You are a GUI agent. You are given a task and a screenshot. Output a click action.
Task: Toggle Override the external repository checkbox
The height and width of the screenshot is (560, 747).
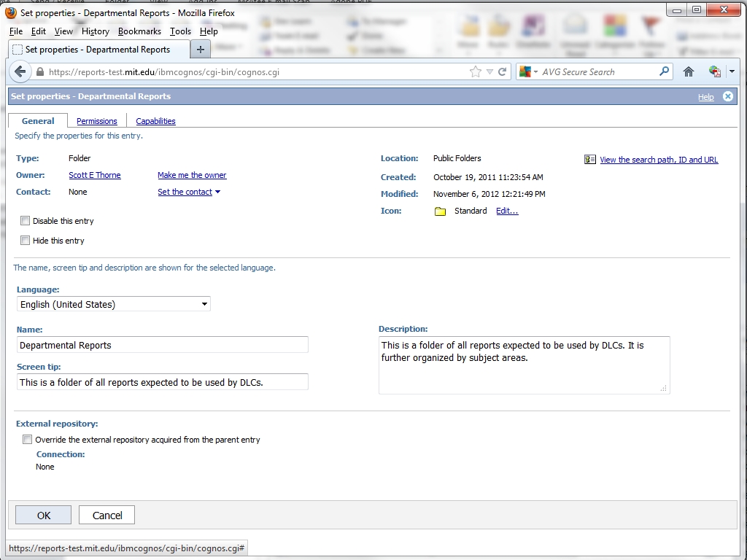(x=28, y=440)
